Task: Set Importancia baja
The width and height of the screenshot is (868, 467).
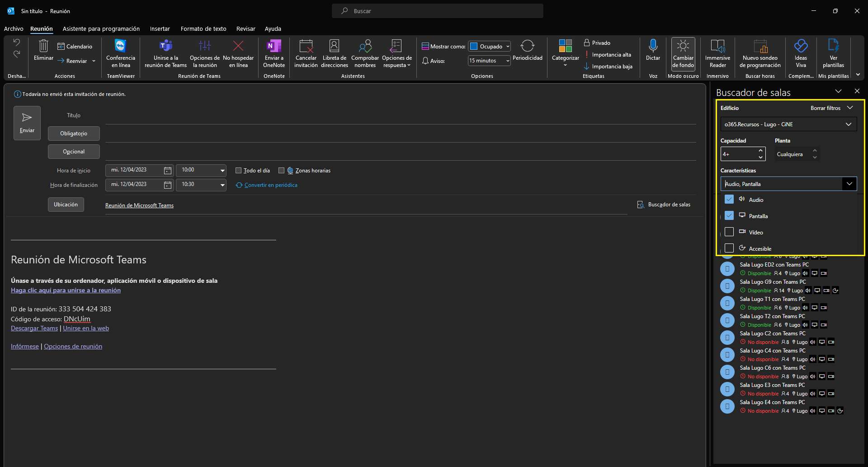Action: (x=608, y=66)
